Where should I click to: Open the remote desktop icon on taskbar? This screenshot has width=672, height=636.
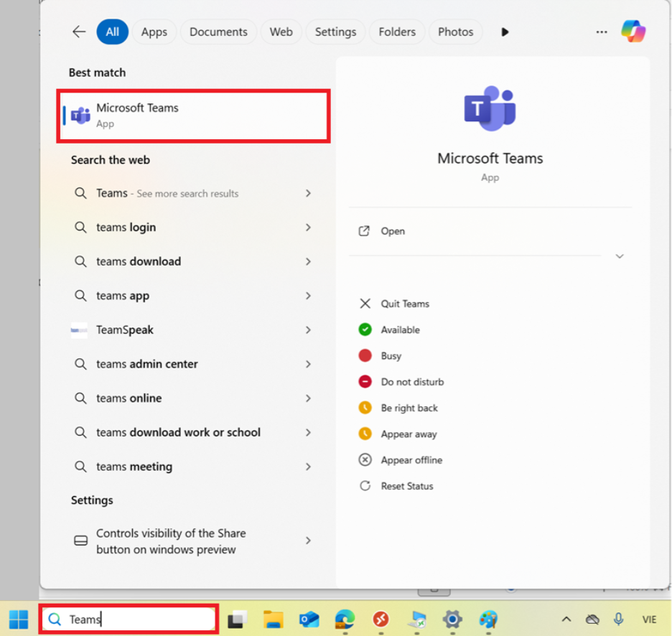click(416, 619)
